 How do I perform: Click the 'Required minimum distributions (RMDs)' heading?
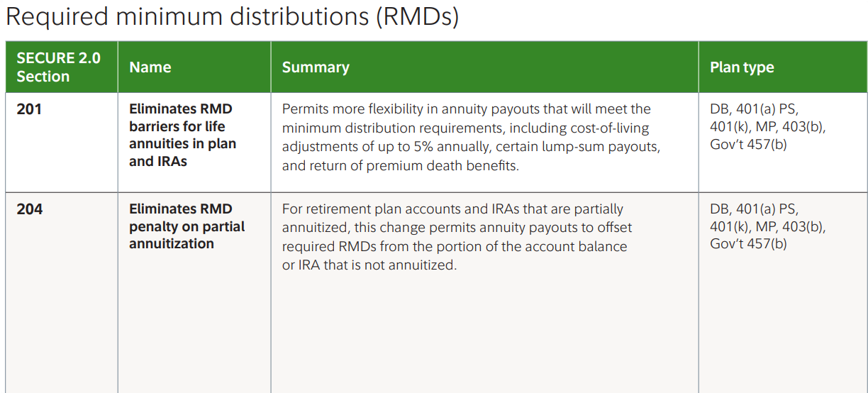click(232, 16)
